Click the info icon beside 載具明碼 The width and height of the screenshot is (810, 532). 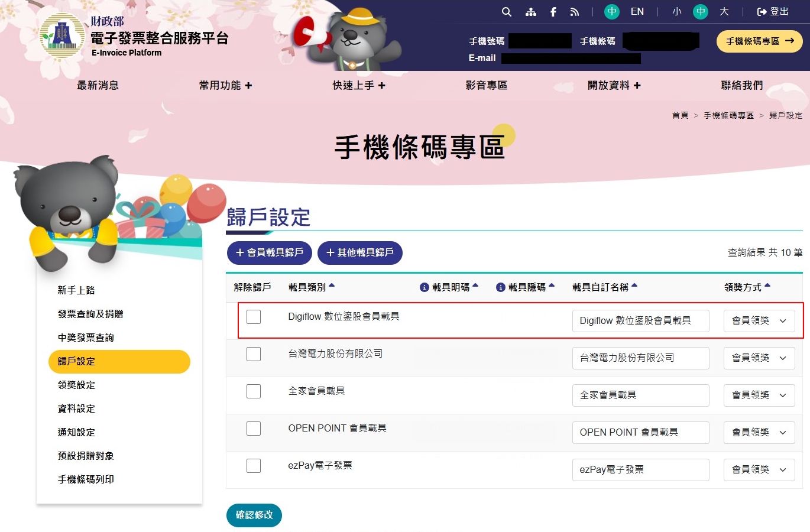(x=424, y=287)
